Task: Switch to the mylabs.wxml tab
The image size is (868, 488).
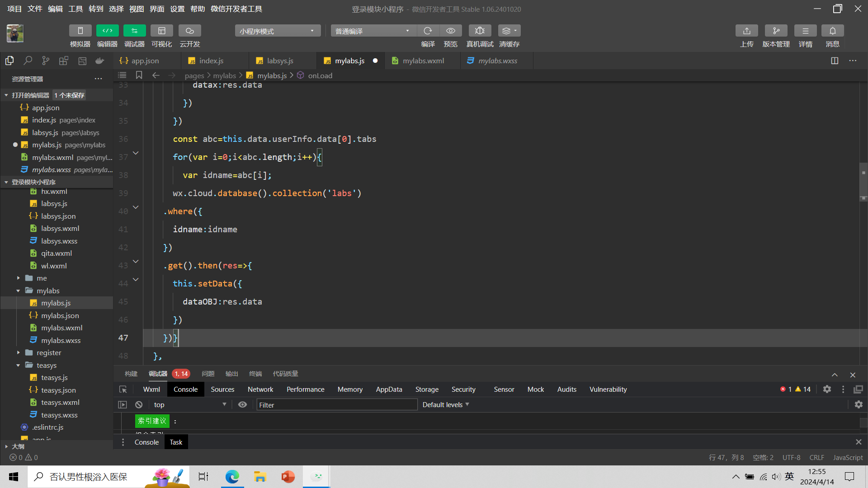Action: click(423, 61)
